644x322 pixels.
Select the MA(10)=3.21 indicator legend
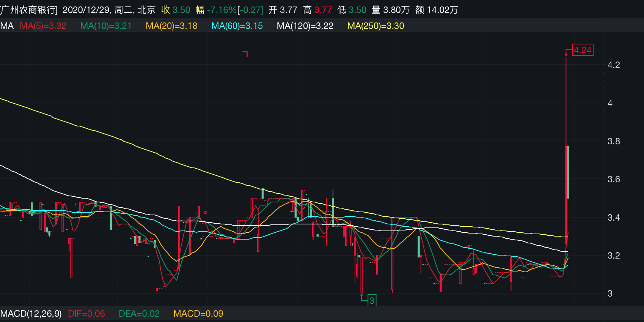point(106,26)
